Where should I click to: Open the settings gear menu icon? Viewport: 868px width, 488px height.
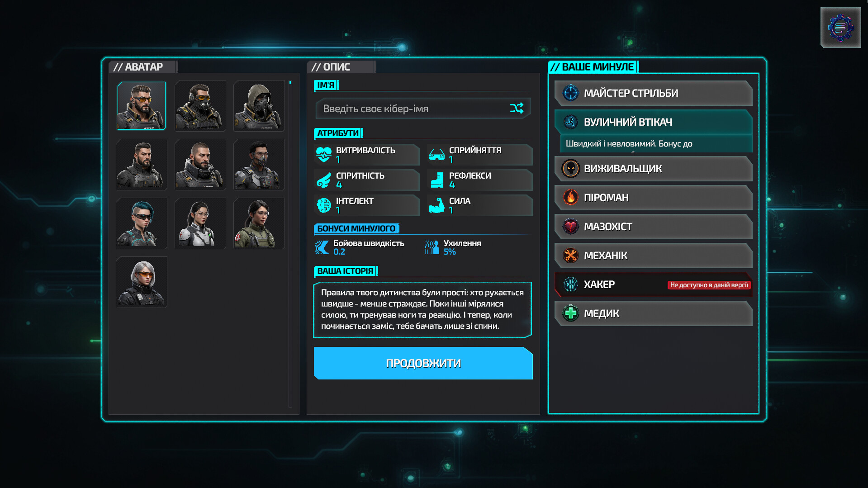tap(840, 28)
